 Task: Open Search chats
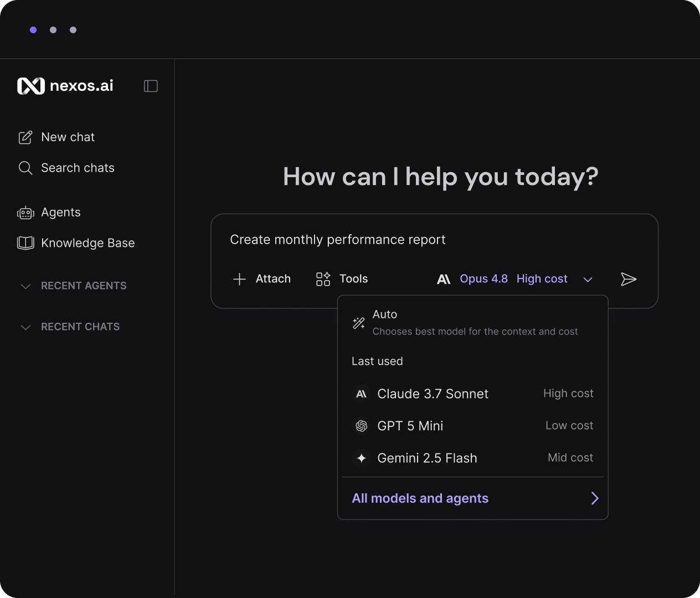coord(66,168)
